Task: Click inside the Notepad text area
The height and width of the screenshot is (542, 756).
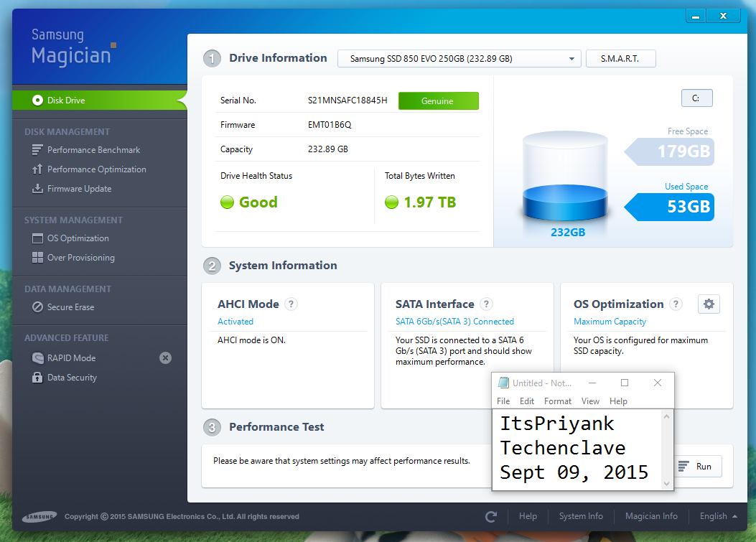Action: click(577, 450)
